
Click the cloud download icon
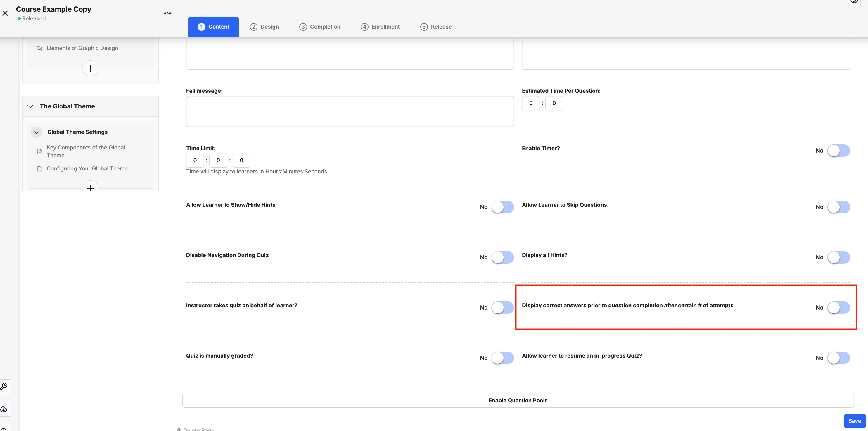tap(4, 409)
